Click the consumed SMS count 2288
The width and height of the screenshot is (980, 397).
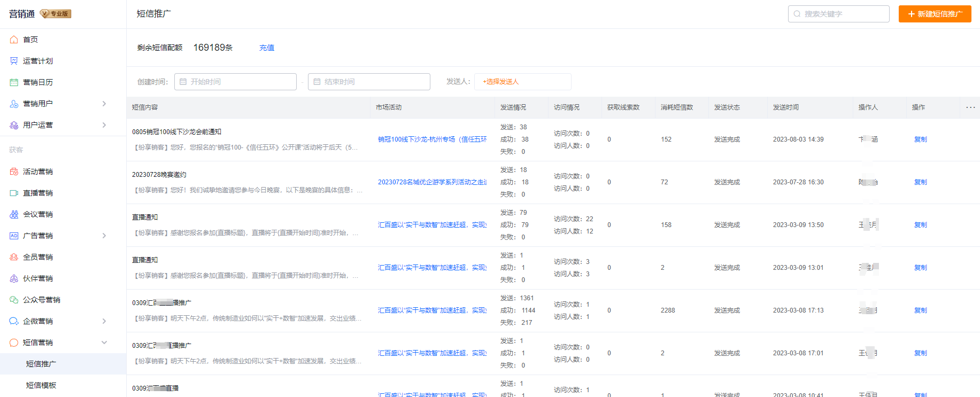pyautogui.click(x=668, y=310)
